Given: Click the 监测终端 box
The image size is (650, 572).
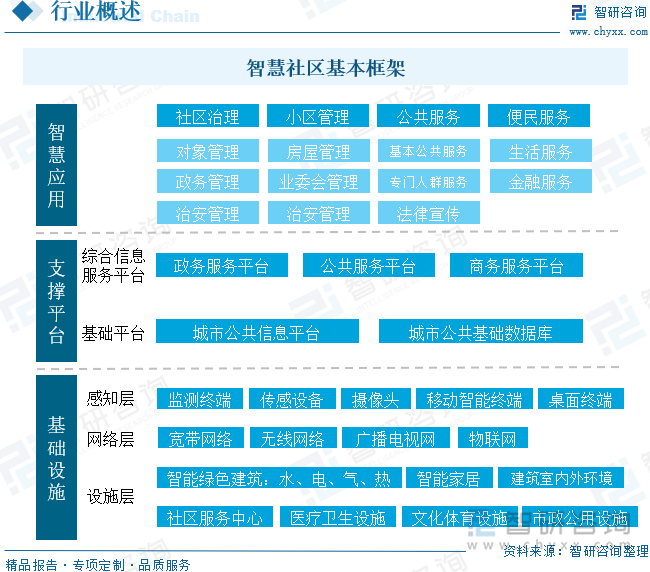Looking at the screenshot, I should [200, 399].
